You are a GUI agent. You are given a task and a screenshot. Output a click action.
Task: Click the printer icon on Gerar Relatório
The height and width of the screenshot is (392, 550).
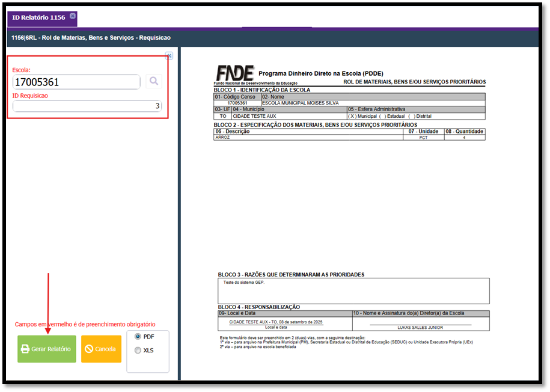pos(25,349)
